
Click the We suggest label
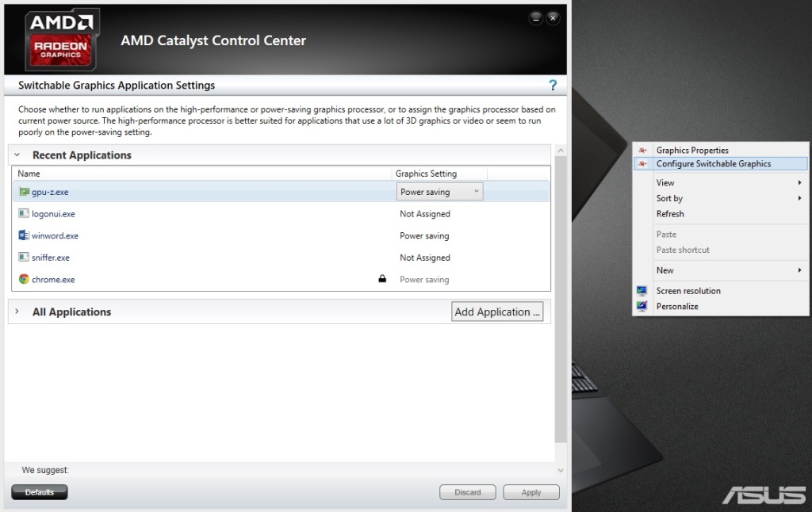(x=45, y=470)
